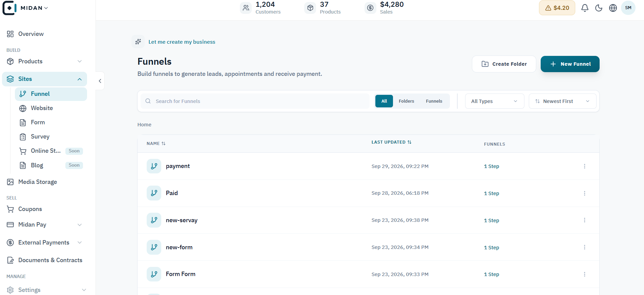Open the SM user avatar menu
Viewport: 644px width, 295px height.
628,8
